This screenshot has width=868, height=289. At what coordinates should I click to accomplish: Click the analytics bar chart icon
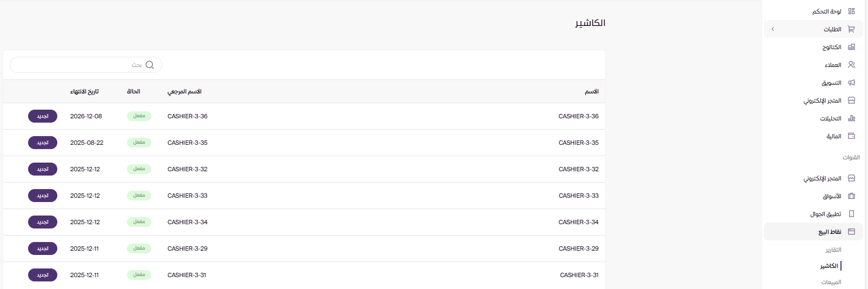tap(851, 118)
